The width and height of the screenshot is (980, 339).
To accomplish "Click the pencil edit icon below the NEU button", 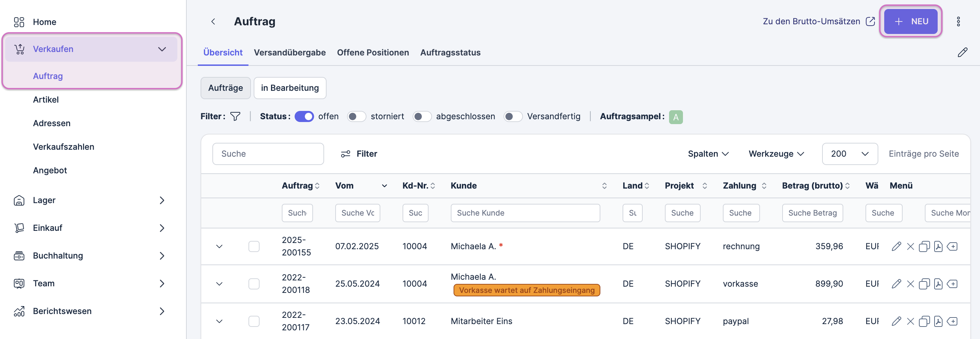I will pyautogui.click(x=962, y=52).
